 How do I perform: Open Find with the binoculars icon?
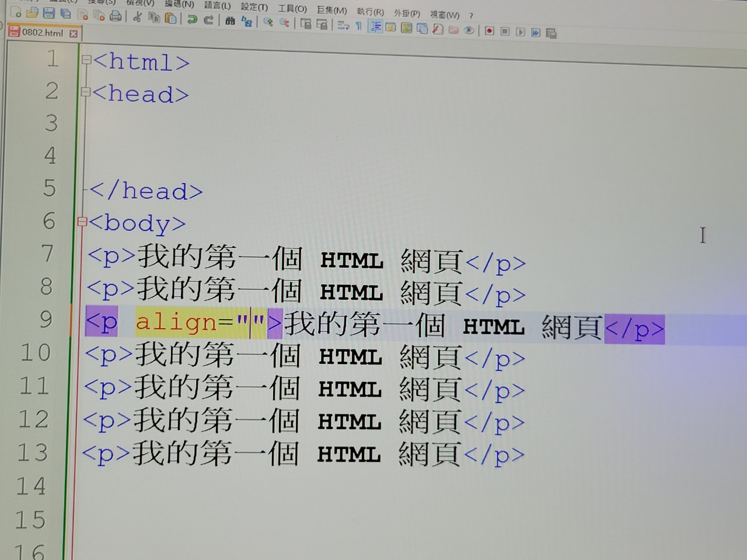click(230, 21)
